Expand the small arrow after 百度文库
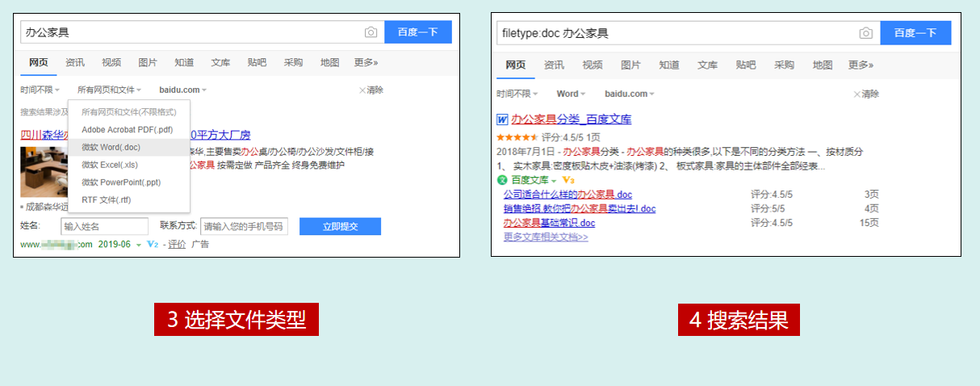 point(554,180)
